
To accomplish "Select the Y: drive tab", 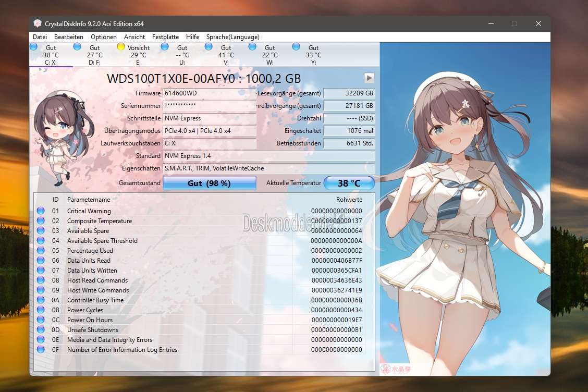I will coord(313,55).
